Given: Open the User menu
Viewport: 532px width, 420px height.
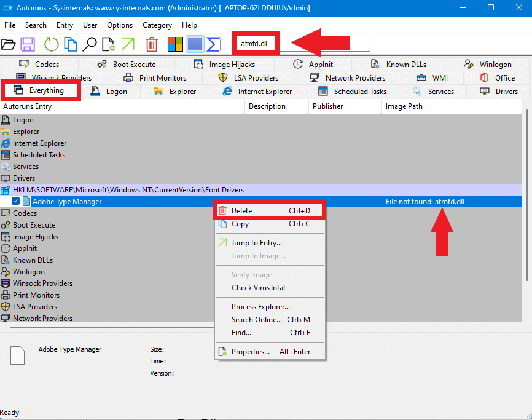Looking at the screenshot, I should click(90, 25).
